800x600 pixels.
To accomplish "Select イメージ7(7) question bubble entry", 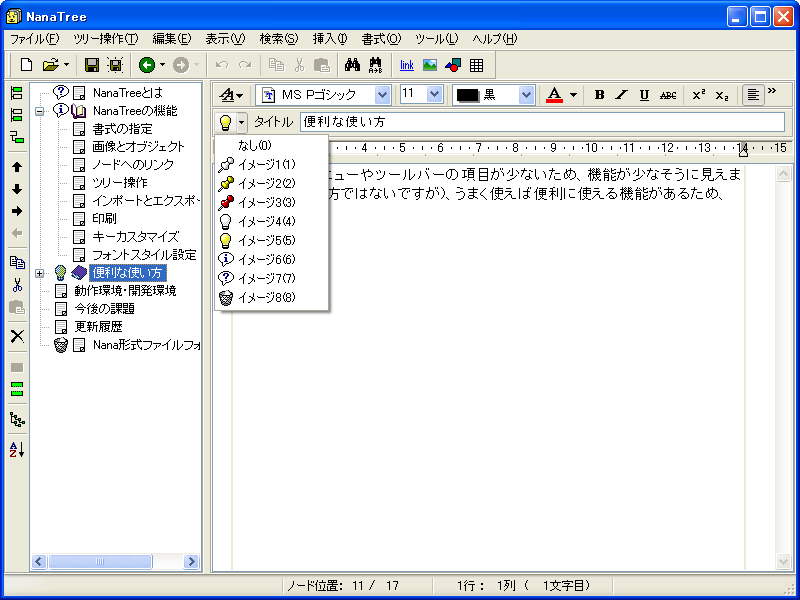I will point(271,278).
